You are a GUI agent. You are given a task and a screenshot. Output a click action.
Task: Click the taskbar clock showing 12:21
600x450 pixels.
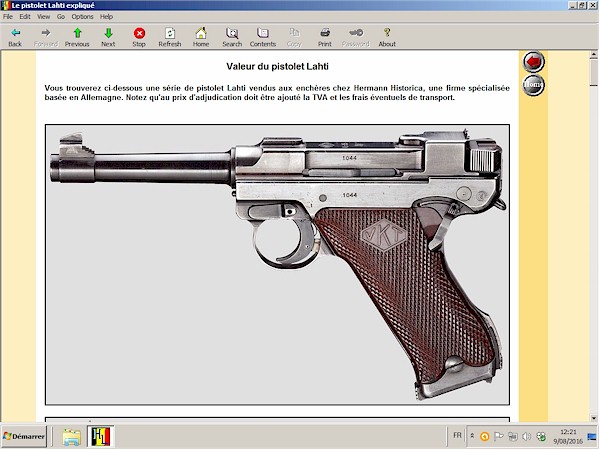click(x=568, y=436)
